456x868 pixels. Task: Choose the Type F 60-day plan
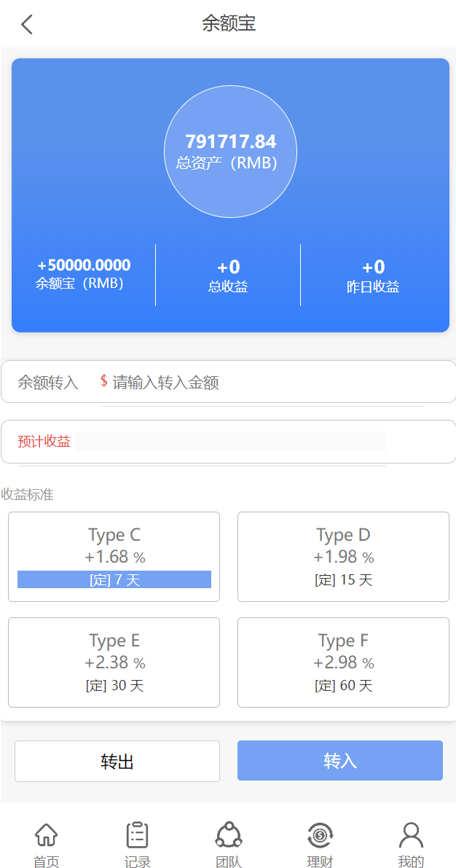[343, 662]
